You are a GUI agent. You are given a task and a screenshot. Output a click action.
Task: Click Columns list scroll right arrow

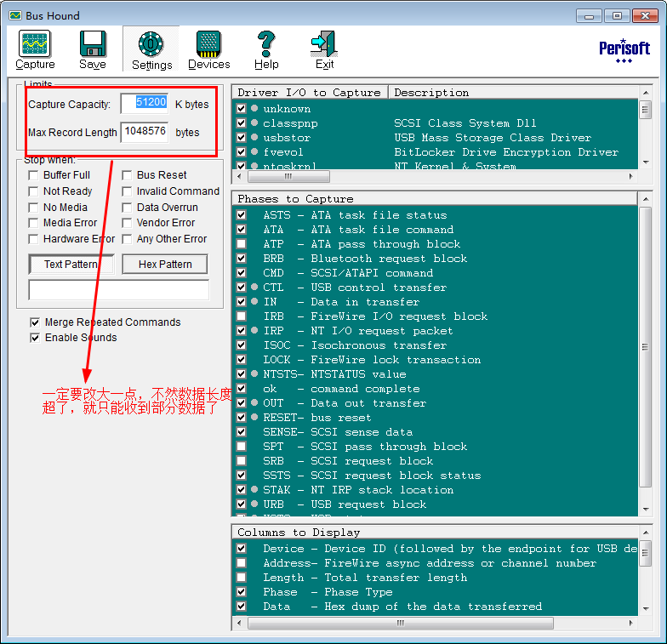[x=631, y=623]
